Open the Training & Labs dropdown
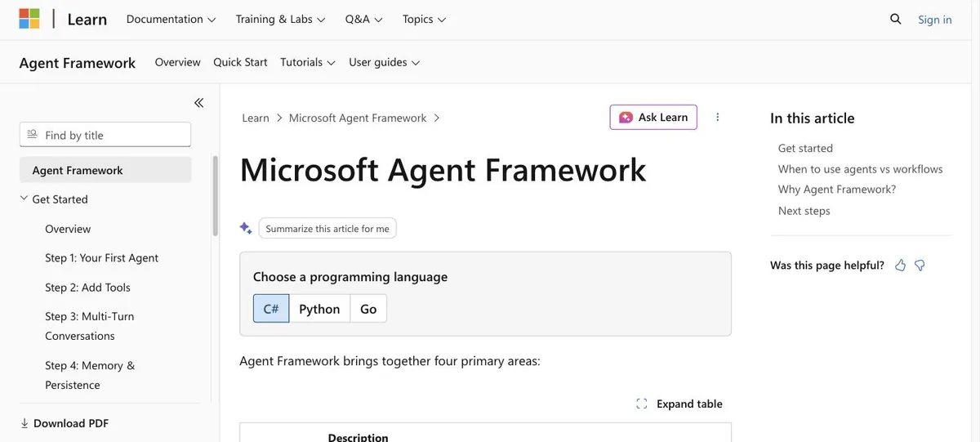This screenshot has height=442, width=980. (x=281, y=19)
